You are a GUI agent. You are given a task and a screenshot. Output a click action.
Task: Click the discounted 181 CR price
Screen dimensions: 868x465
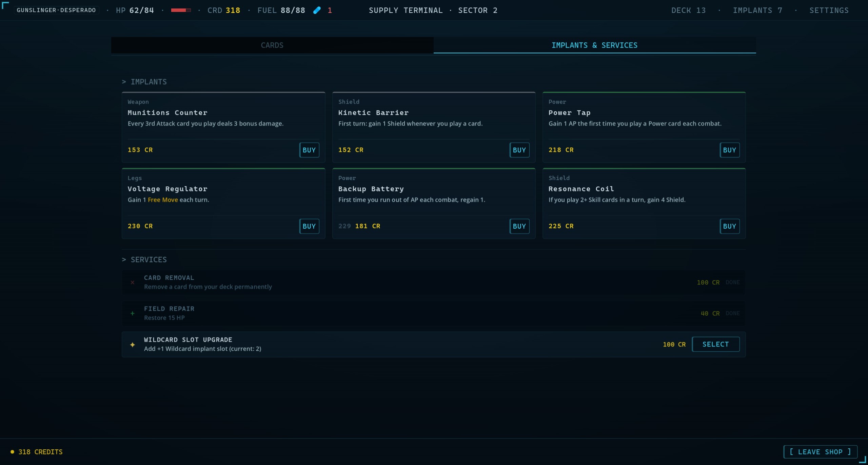coord(368,226)
